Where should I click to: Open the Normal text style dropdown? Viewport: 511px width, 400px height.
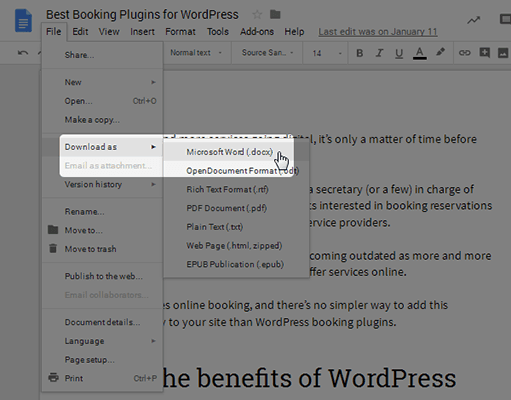pos(196,53)
